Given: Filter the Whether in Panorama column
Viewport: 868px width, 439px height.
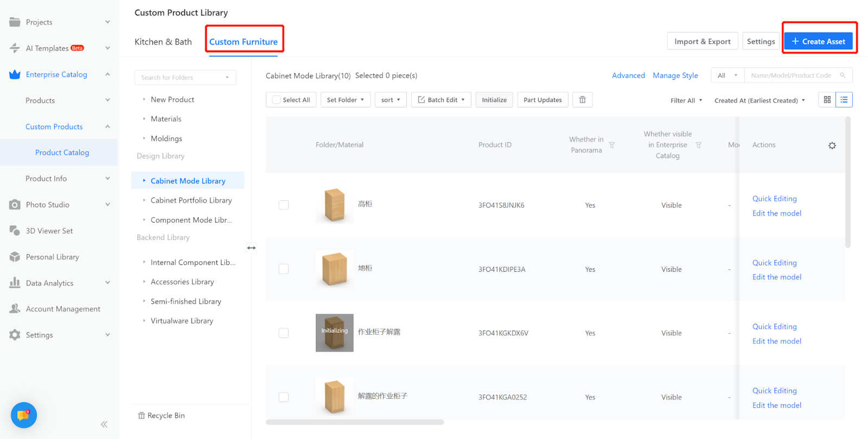Looking at the screenshot, I should 611,145.
